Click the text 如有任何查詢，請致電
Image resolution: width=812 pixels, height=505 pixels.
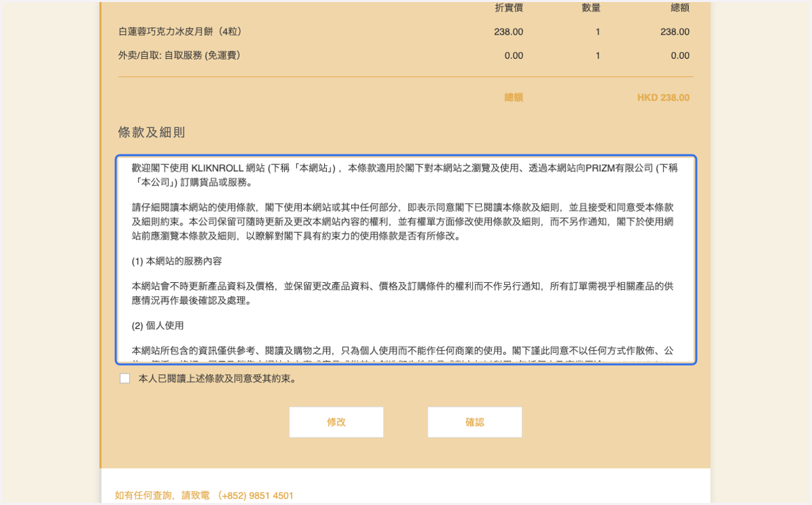[x=163, y=496]
